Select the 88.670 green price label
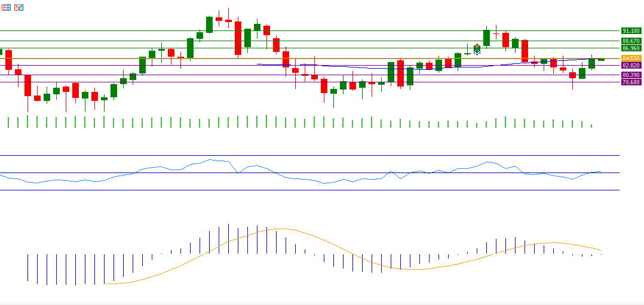The width and height of the screenshot is (644, 305). 631,41
